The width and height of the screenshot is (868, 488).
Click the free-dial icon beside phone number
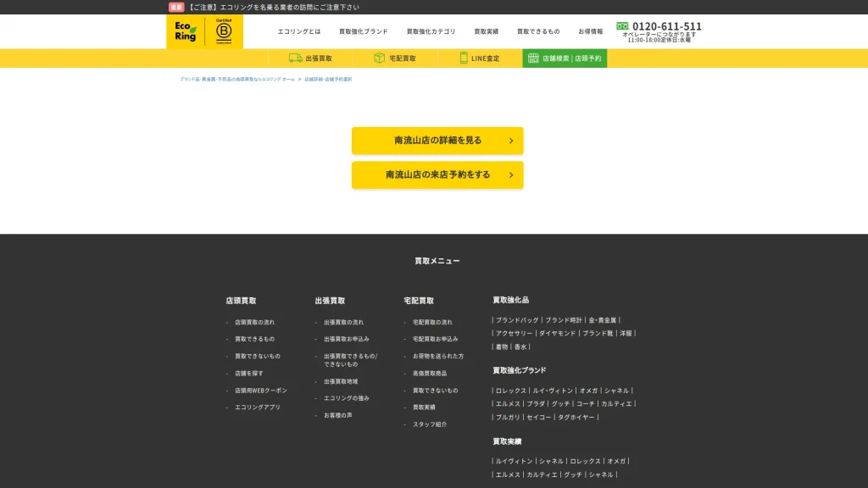[623, 26]
